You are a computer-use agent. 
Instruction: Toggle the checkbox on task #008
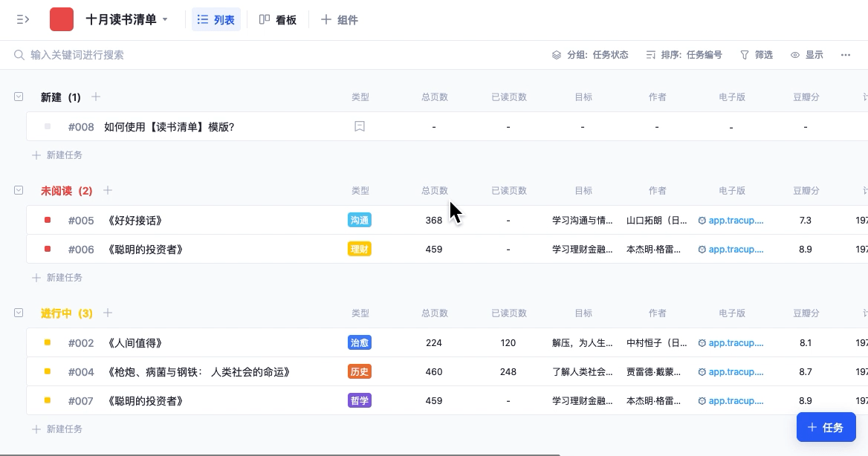tap(48, 126)
